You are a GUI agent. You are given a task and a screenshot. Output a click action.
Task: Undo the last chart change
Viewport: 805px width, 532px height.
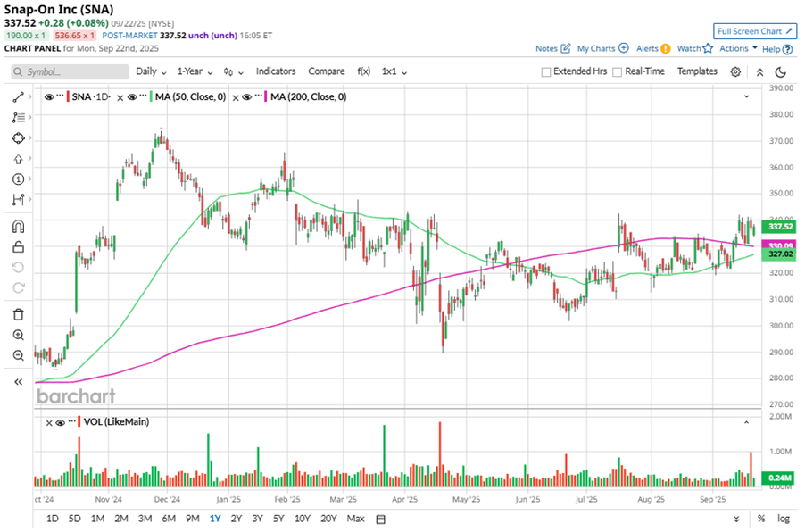point(18,268)
